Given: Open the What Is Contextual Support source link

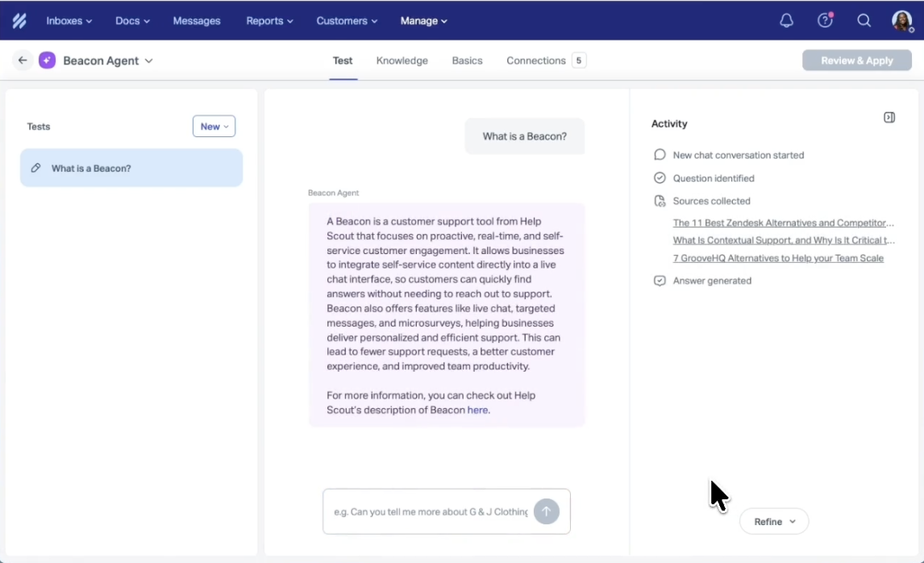Looking at the screenshot, I should pos(784,240).
